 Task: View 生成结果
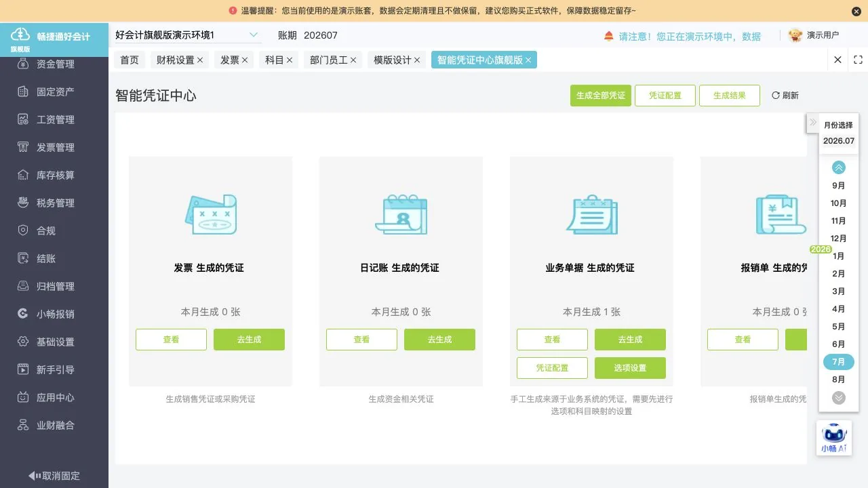click(730, 96)
